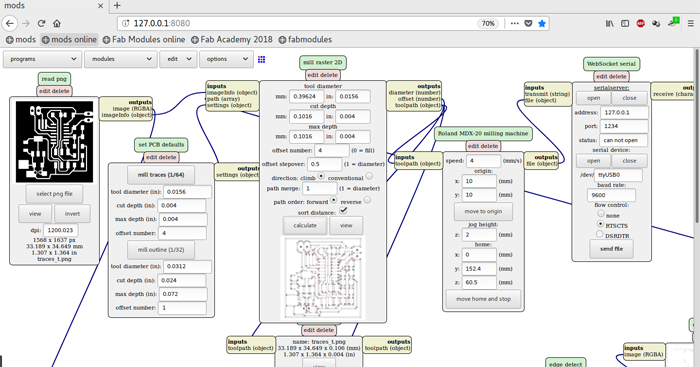Click edit delete under set PCB defaults

[161, 157]
